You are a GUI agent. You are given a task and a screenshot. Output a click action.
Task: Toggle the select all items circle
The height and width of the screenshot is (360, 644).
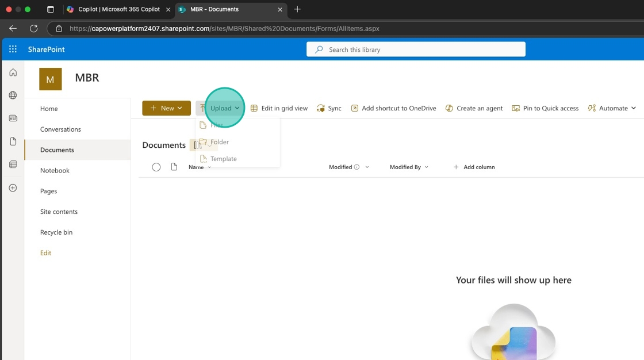[156, 167]
